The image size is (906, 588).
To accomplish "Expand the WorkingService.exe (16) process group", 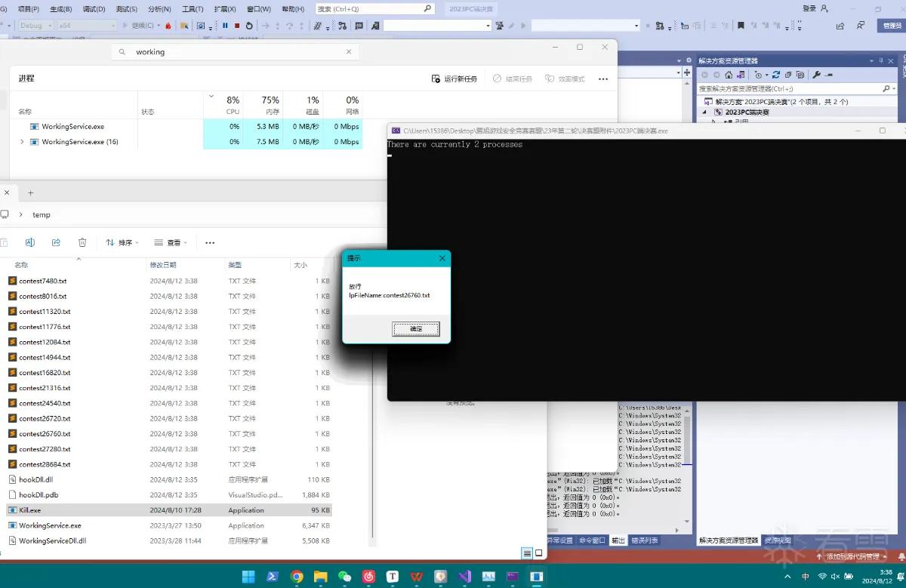I will coord(22,142).
